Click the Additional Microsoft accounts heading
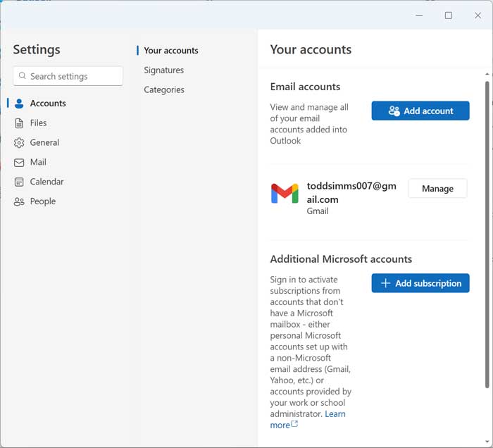Image resolution: width=493 pixels, height=448 pixels. point(341,259)
